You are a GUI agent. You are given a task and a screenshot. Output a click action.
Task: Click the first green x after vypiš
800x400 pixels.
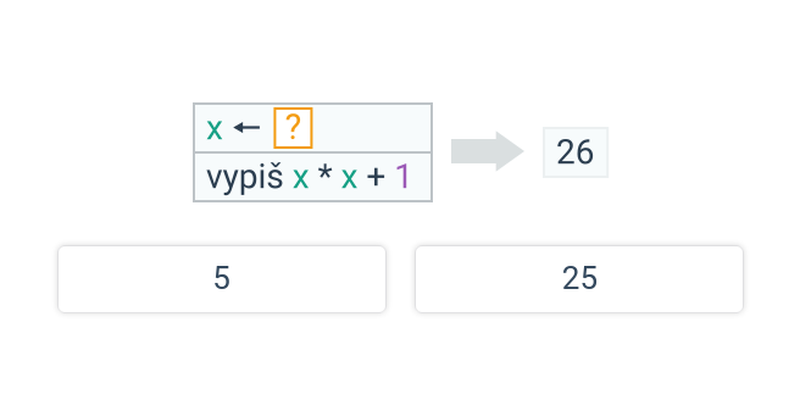300,178
